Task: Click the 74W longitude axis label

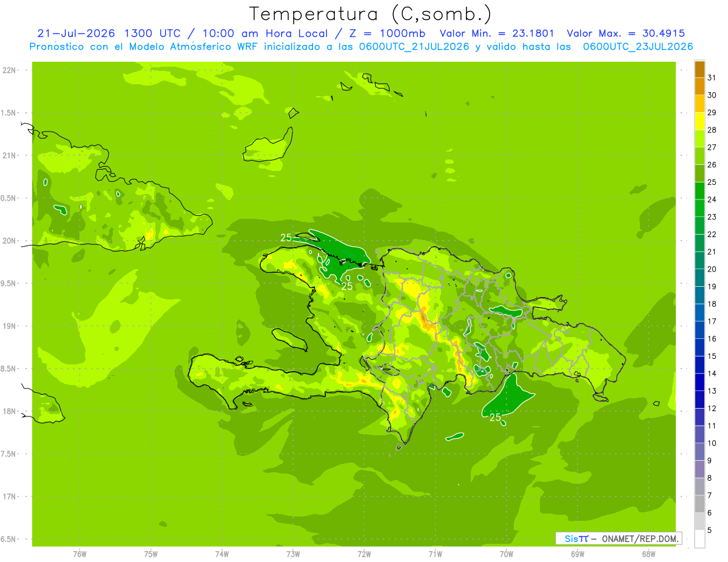Action: 222,554
